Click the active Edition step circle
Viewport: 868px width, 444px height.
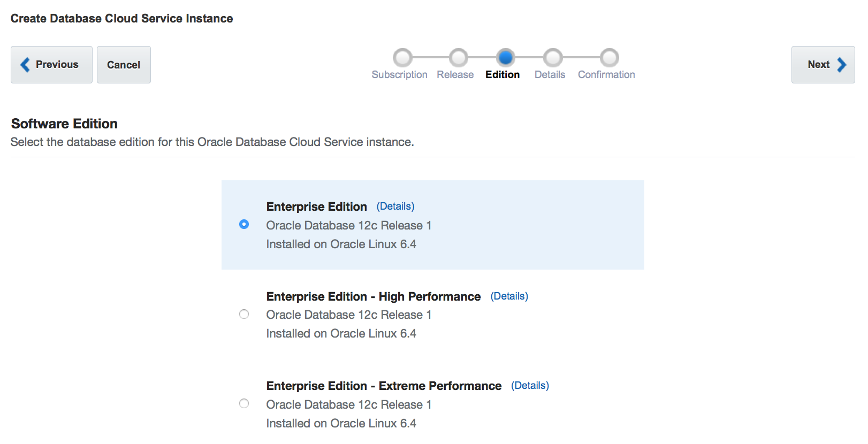click(506, 58)
